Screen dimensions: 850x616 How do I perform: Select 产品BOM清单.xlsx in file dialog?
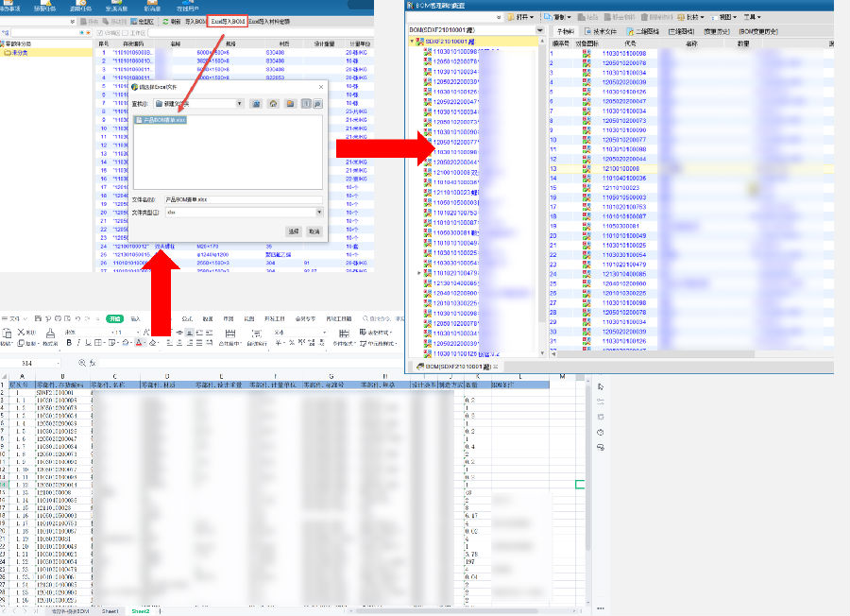pyautogui.click(x=161, y=120)
